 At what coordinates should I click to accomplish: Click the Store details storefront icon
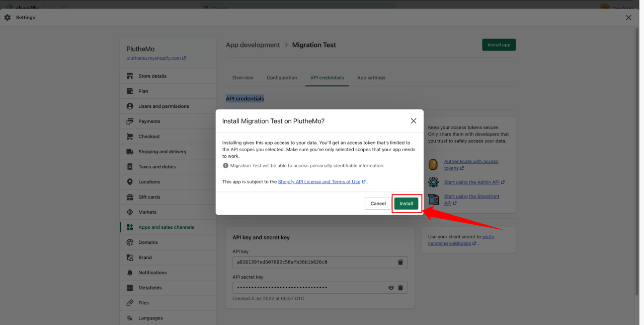(130, 76)
